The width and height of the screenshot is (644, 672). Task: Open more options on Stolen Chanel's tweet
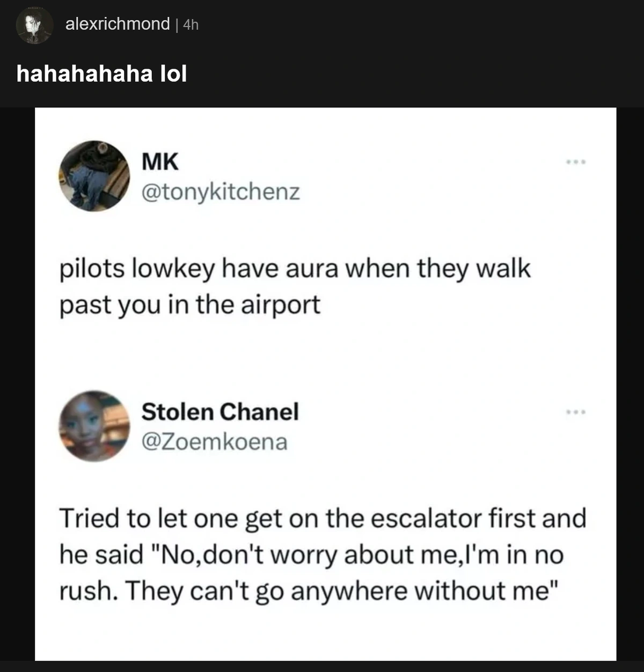[576, 412]
